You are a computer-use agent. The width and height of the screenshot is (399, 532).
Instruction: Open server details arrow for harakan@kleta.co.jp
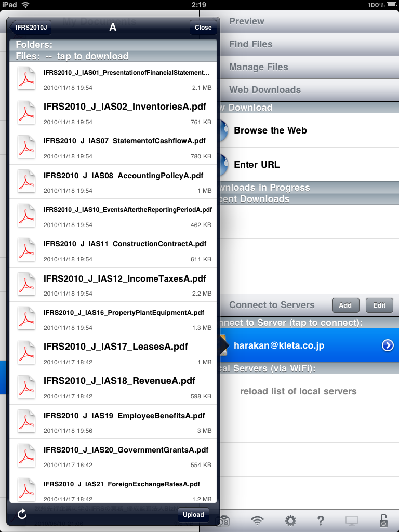388,345
